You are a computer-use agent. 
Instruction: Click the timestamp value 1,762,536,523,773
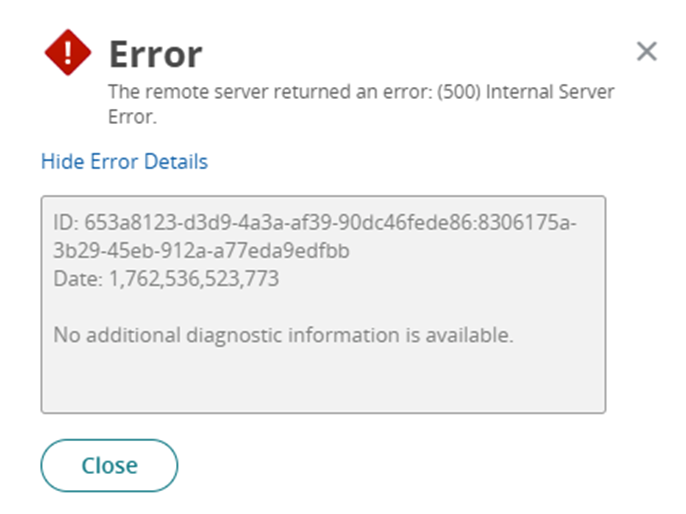point(191,279)
